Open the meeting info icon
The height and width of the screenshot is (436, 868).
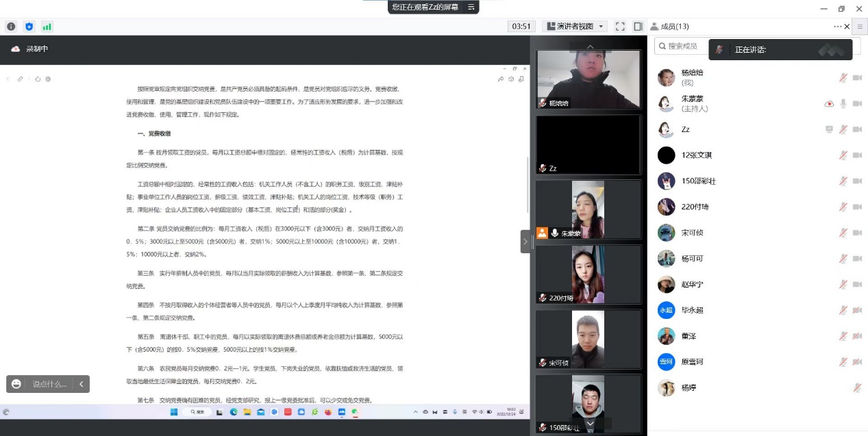(x=11, y=27)
